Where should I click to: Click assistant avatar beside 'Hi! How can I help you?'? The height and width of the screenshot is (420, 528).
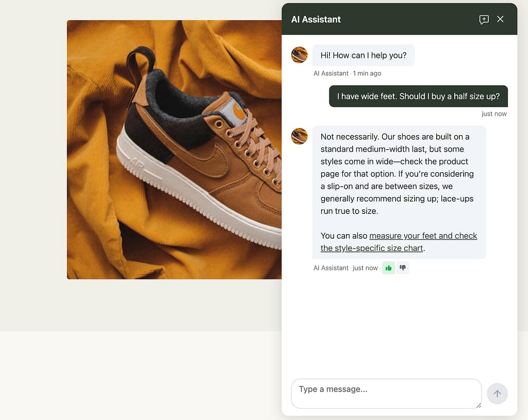point(300,55)
